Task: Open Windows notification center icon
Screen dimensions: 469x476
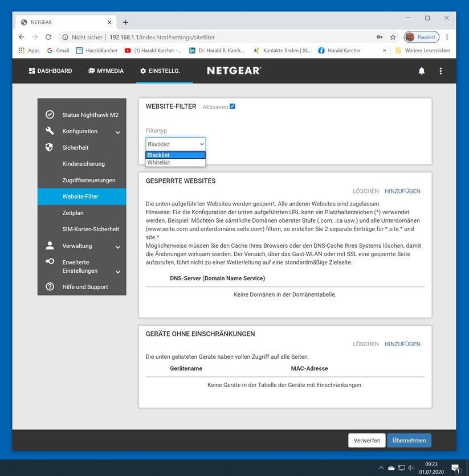Action: click(x=455, y=467)
